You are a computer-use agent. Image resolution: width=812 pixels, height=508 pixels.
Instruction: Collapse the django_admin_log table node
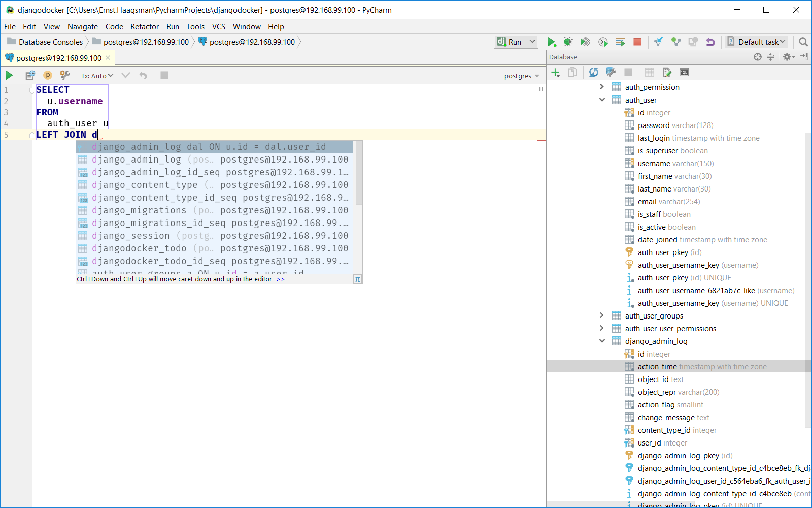[x=602, y=341]
